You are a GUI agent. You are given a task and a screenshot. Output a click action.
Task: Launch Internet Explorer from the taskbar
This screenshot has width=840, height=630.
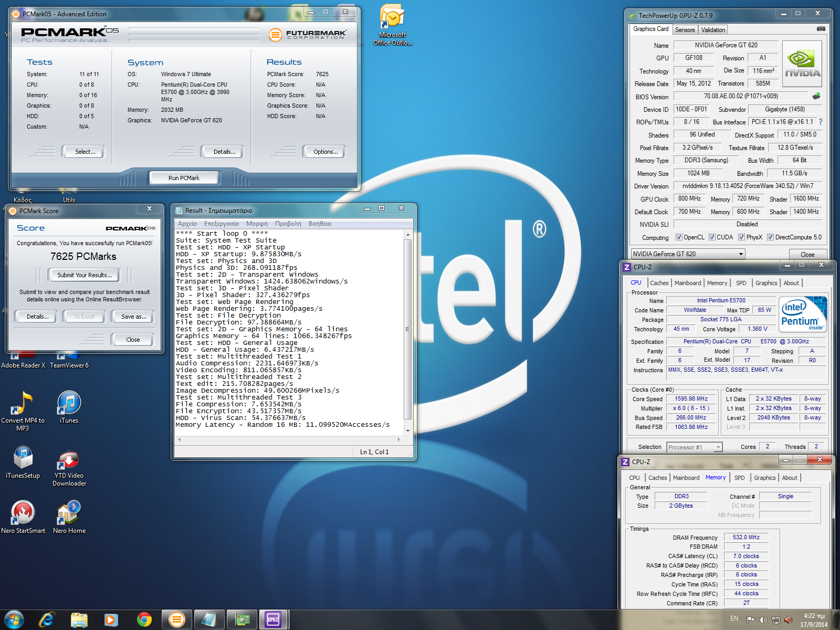pyautogui.click(x=46, y=620)
